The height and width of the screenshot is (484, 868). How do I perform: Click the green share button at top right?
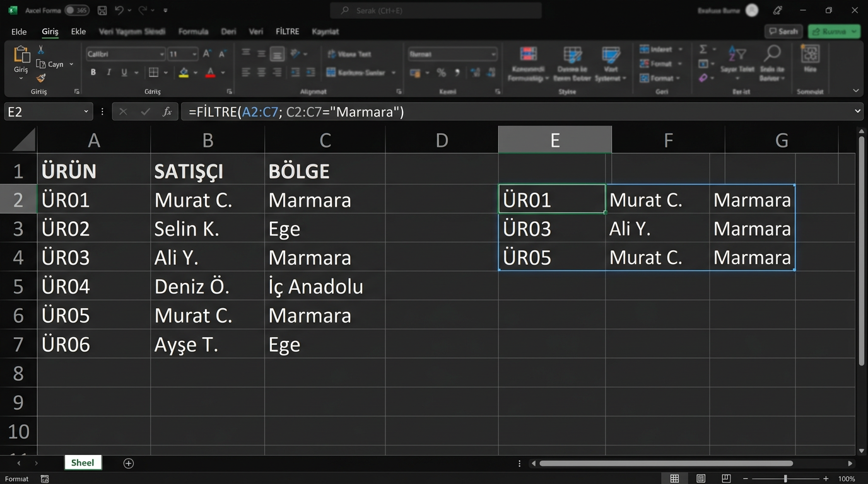[834, 32]
